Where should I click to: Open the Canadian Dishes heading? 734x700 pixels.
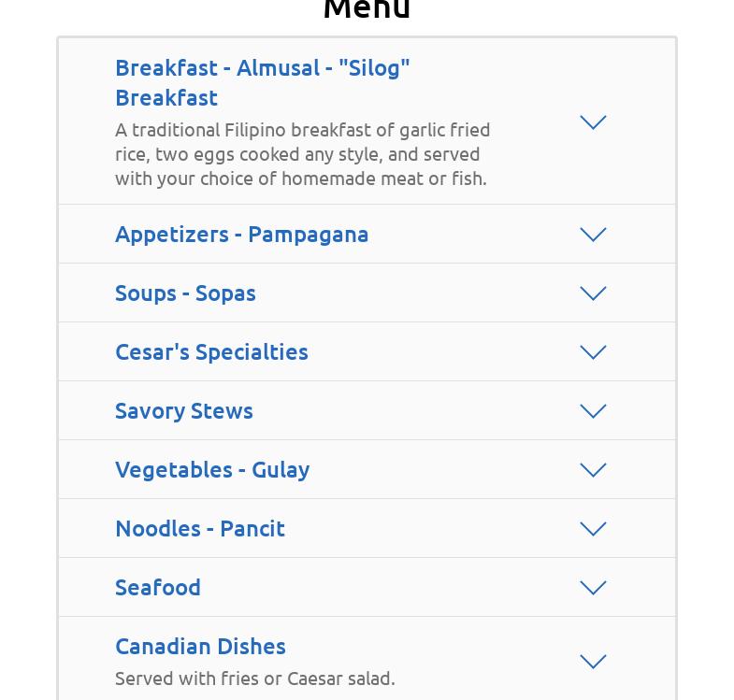(200, 646)
